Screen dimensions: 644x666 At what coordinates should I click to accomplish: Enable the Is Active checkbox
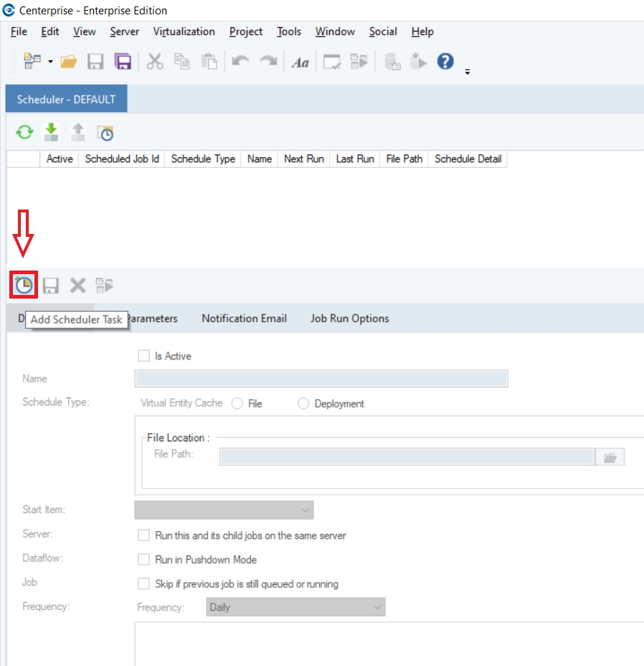coord(143,356)
